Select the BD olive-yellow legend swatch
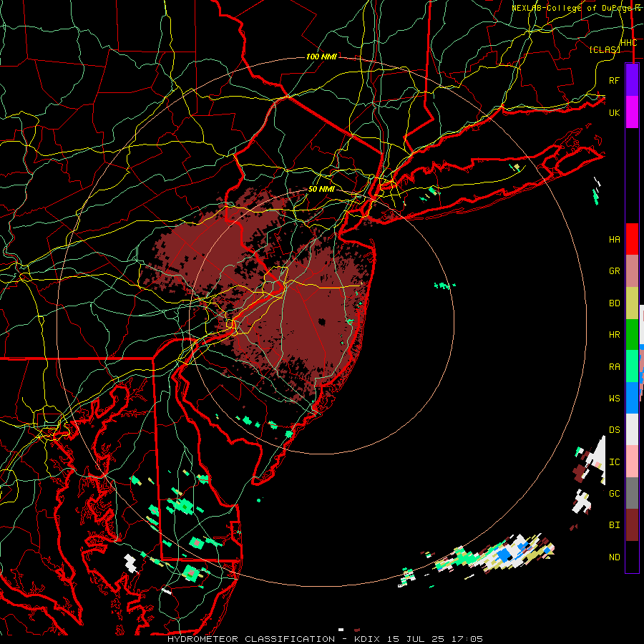Viewport: 644px width, 644px height. tap(632, 303)
